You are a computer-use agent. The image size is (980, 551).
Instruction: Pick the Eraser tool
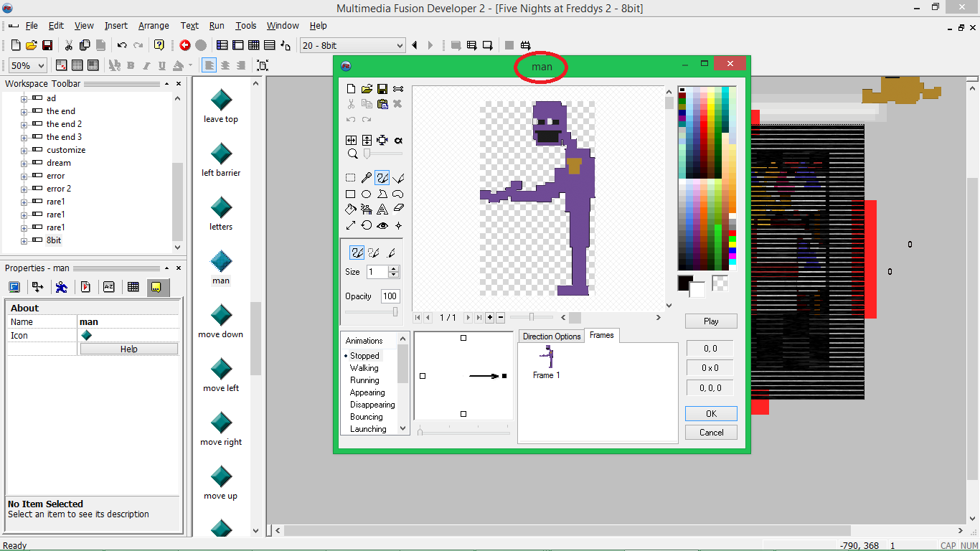(x=398, y=209)
